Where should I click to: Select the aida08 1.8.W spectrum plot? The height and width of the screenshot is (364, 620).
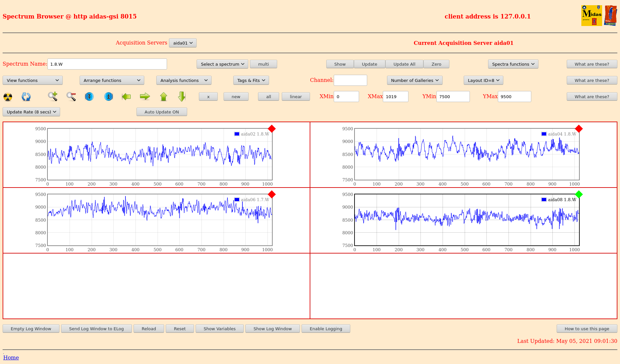click(467, 220)
